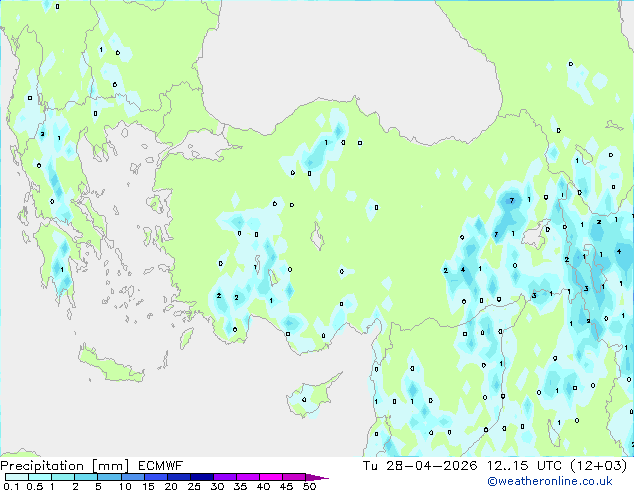This screenshot has width=634, height=490.
Task: Select the 1–2 mm legend color box
Action: click(x=63, y=477)
